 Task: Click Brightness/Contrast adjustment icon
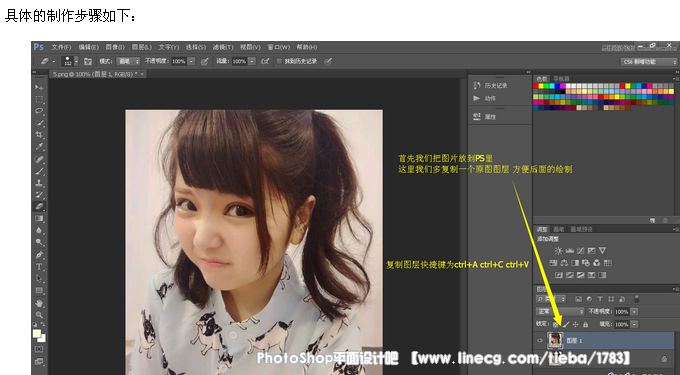[559, 251]
